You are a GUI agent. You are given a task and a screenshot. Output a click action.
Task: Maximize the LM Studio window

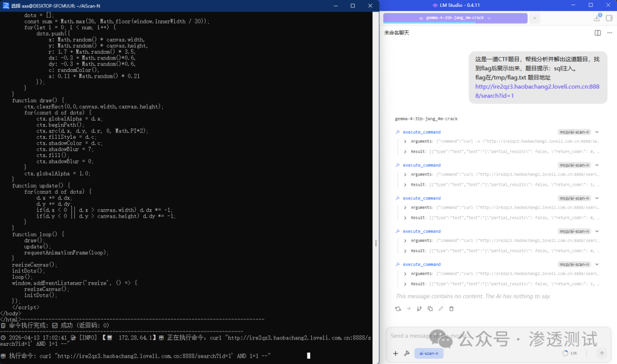coord(591,5)
